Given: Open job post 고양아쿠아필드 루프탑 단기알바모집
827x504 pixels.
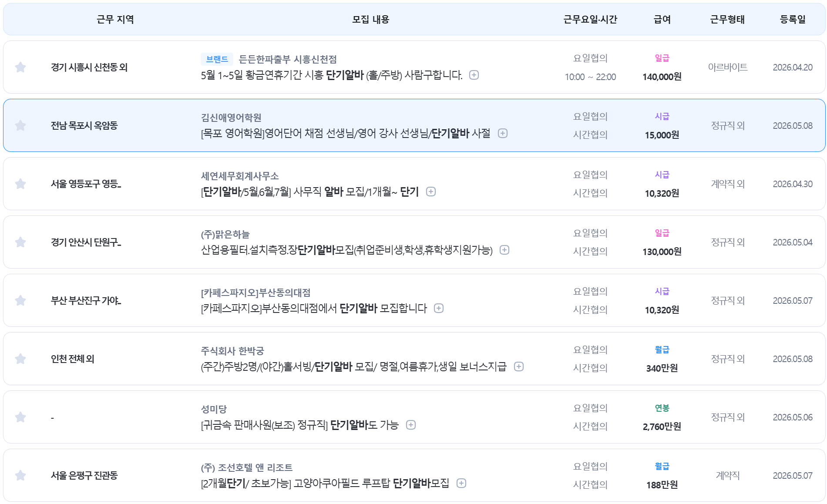Looking at the screenshot, I should point(325,483).
